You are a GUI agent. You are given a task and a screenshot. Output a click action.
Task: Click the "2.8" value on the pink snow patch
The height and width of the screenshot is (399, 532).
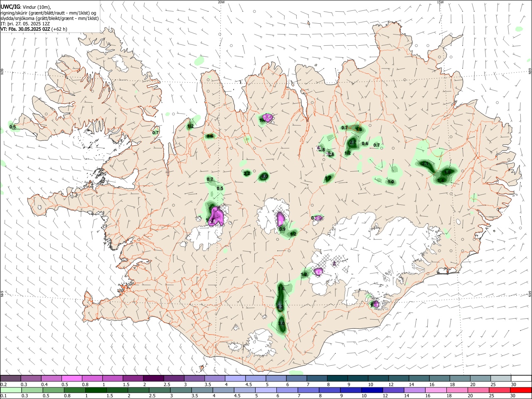[x=212, y=222]
